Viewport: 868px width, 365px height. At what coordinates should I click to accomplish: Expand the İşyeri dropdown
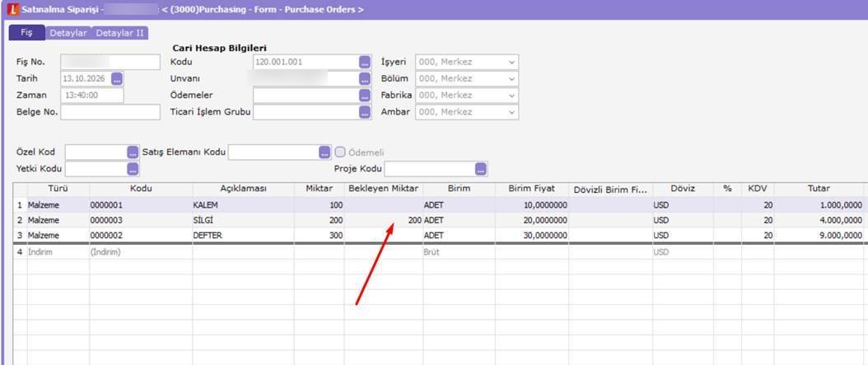[x=511, y=62]
